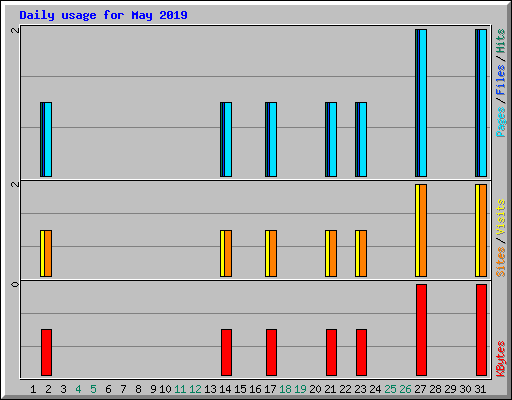Image resolution: width=512 pixels, height=400 pixels.
Task: Click green weekend day label '11'
Action: [x=180, y=389]
